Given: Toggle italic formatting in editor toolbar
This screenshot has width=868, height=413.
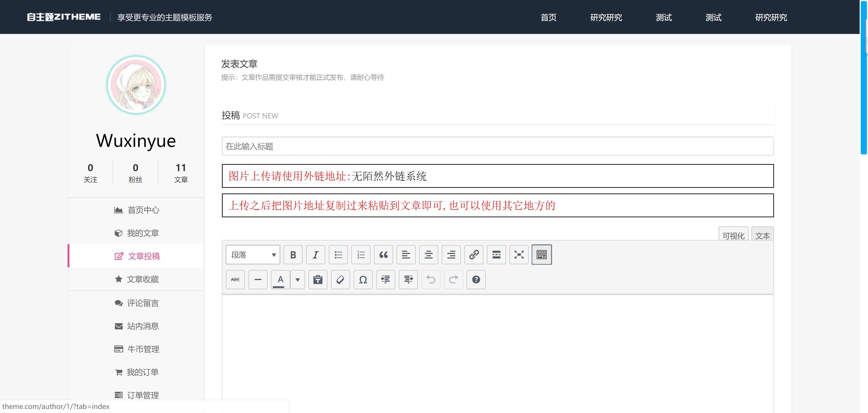Looking at the screenshot, I should (x=315, y=255).
